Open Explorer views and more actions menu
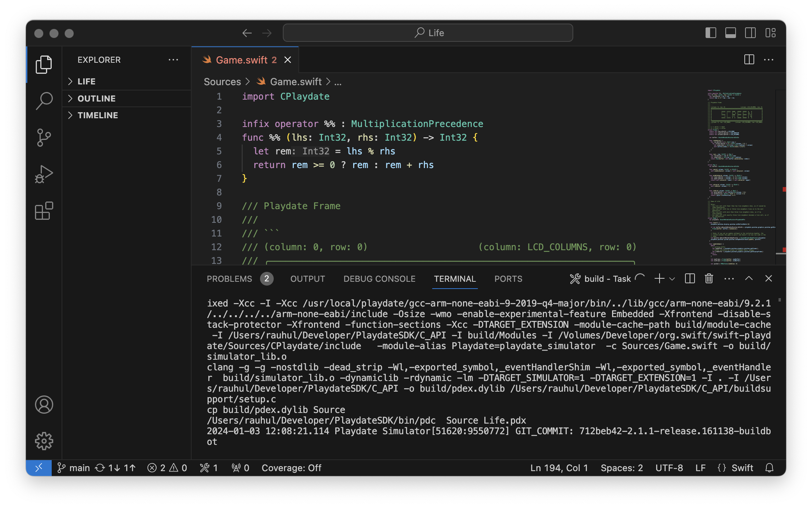 [173, 60]
